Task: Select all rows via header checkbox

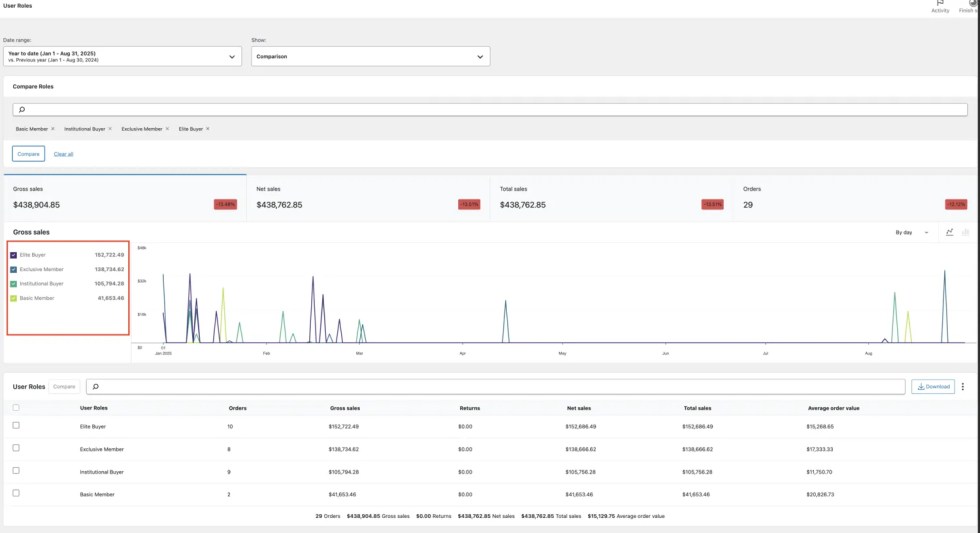Action: [16, 407]
